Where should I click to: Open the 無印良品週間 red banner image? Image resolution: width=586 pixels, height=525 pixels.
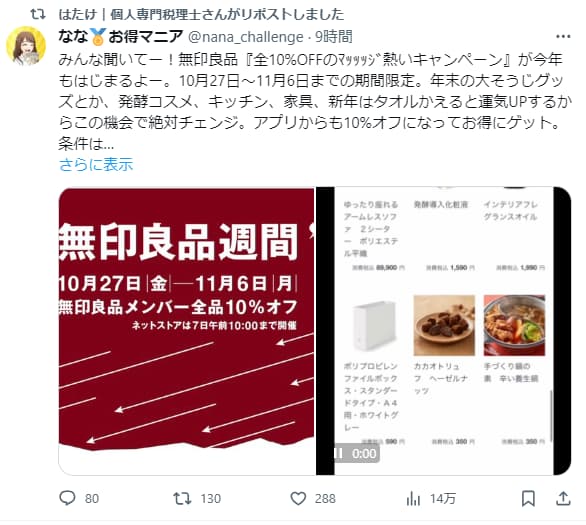[x=186, y=331]
